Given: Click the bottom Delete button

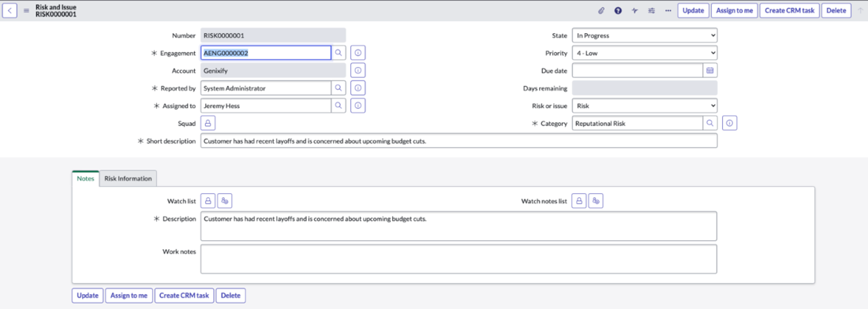Looking at the screenshot, I should [231, 295].
